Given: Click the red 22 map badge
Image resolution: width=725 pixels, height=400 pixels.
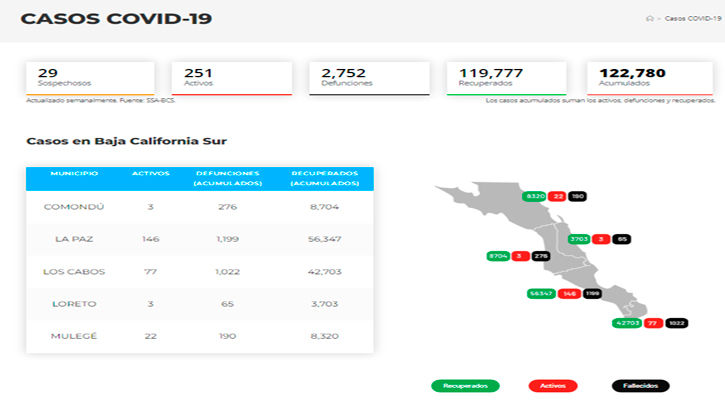Looking at the screenshot, I should point(558,196).
